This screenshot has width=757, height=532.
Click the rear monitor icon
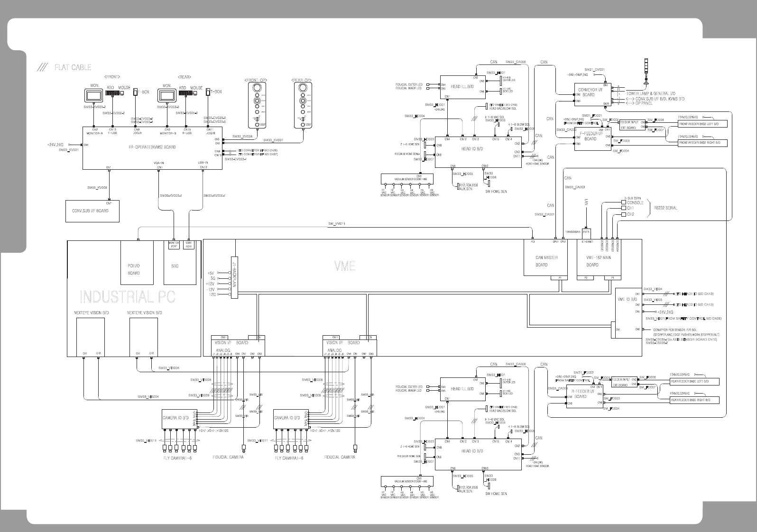point(167,95)
